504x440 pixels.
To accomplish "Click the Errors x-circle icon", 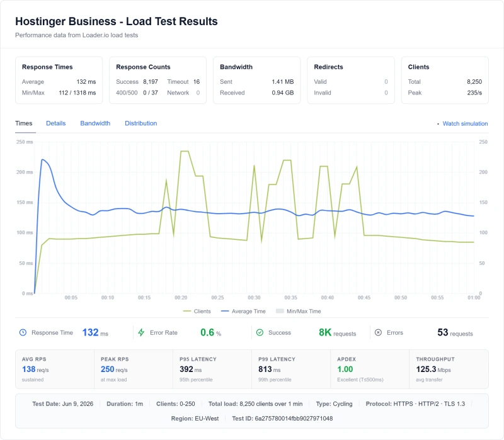I will point(379,332).
